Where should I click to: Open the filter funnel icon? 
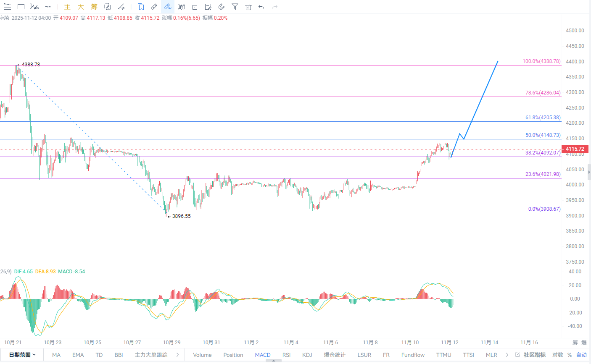tap(235, 7)
